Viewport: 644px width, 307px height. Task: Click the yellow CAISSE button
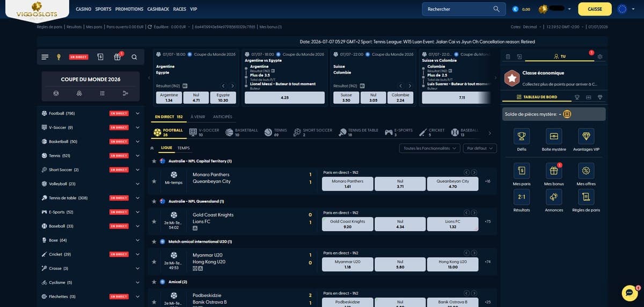595,9
